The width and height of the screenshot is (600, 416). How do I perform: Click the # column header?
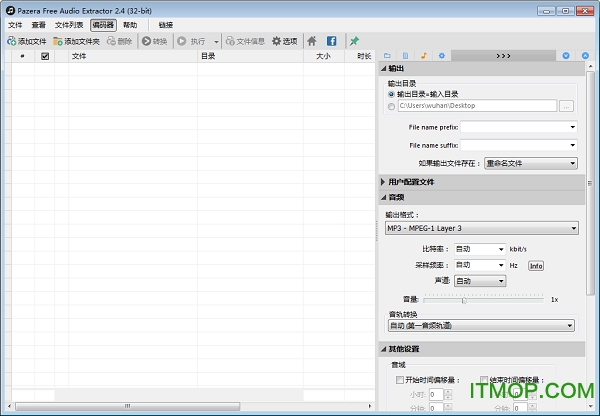coord(23,56)
